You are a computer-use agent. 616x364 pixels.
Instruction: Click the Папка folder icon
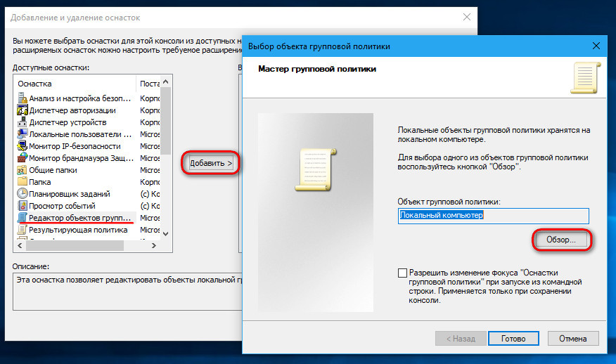[23, 182]
